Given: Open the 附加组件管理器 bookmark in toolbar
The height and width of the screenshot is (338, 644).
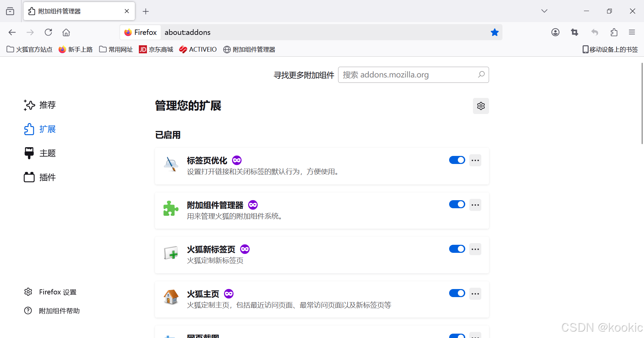Looking at the screenshot, I should pos(249,49).
